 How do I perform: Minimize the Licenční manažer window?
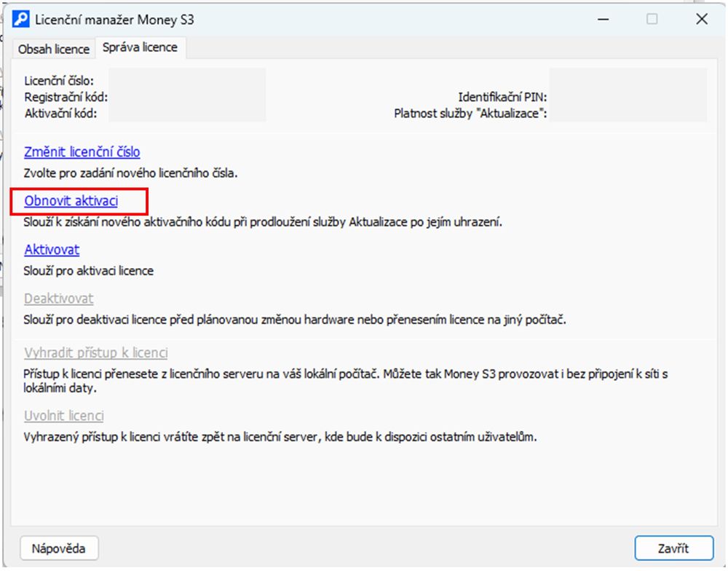pos(602,20)
